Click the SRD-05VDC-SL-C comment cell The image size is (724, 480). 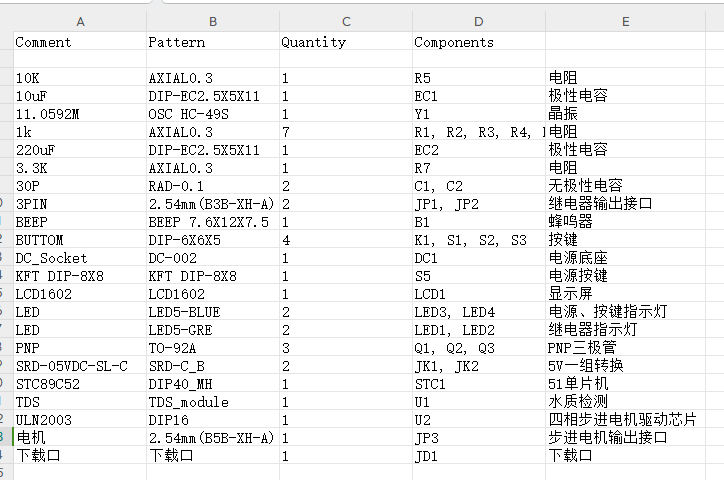pos(72,365)
